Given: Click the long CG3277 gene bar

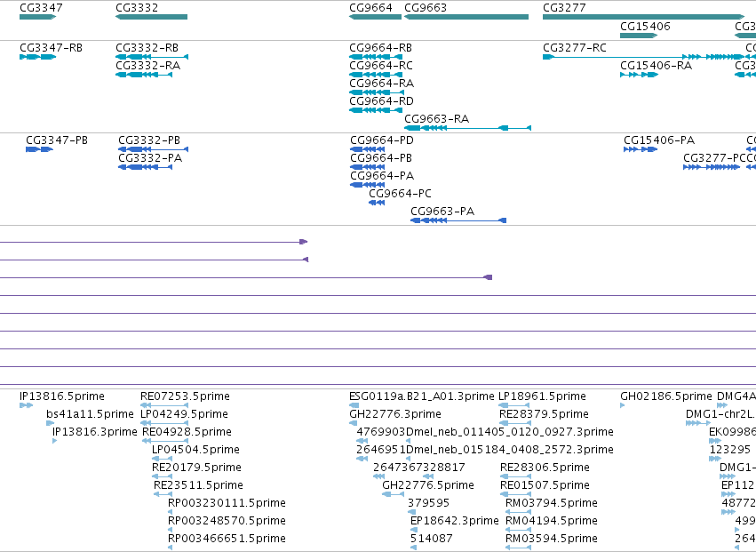Looking at the screenshot, I should [x=644, y=17].
